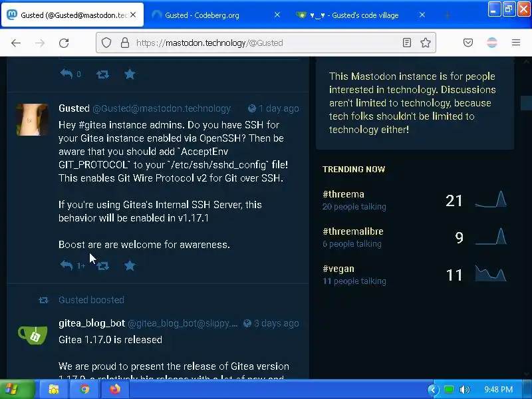The height and width of the screenshot is (399, 532).
Task: Open #gitea hashtag in the post
Action: (92, 125)
